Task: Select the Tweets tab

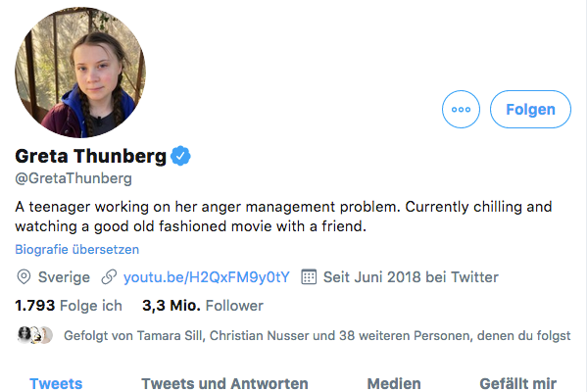Action: [x=56, y=383]
